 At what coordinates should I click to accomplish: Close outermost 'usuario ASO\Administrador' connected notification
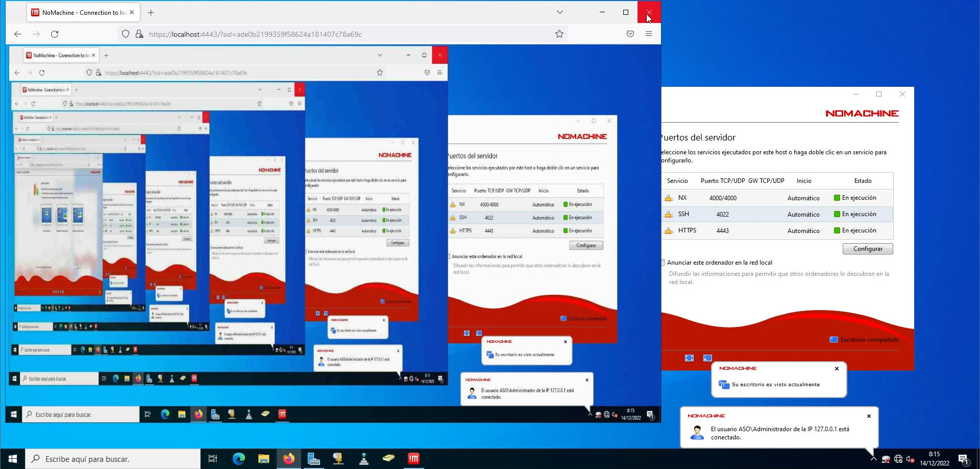coord(869,416)
